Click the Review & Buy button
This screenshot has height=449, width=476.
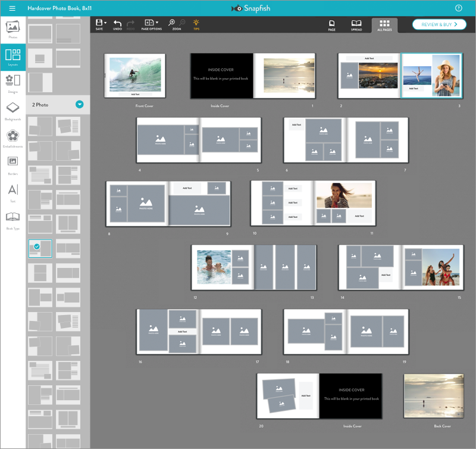(x=439, y=24)
